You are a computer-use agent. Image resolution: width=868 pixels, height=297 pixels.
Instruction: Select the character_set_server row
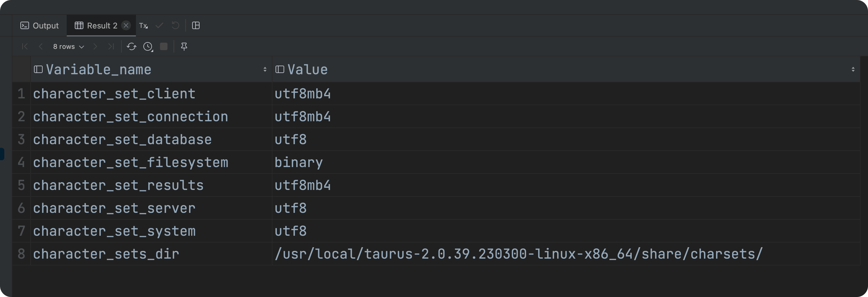[115, 208]
